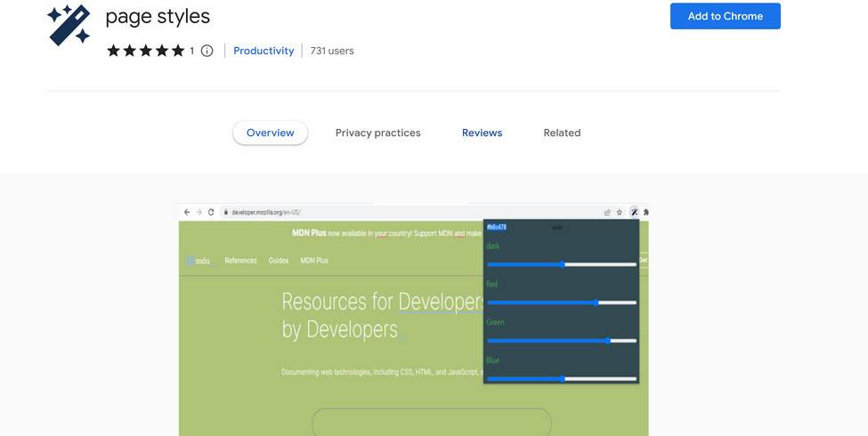Click the Red slider track
Viewport: 868px width, 436px height.
click(562, 303)
